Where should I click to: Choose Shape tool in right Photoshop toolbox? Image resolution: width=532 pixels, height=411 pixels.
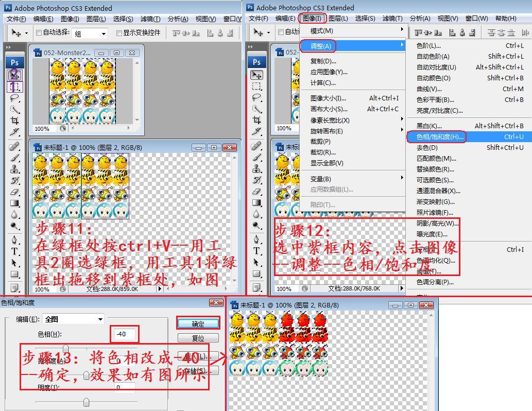point(257,273)
